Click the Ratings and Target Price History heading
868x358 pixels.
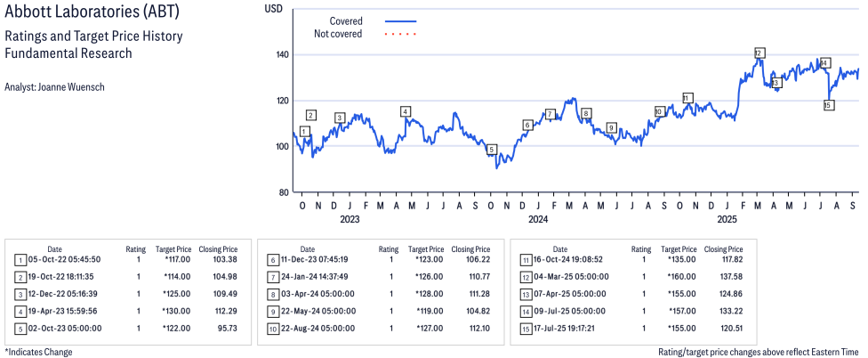[x=93, y=37]
